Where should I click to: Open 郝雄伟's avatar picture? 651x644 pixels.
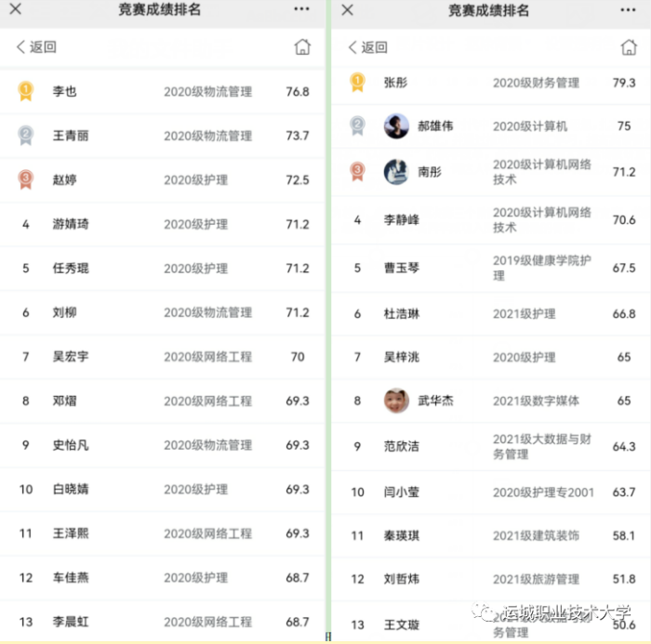(396, 125)
